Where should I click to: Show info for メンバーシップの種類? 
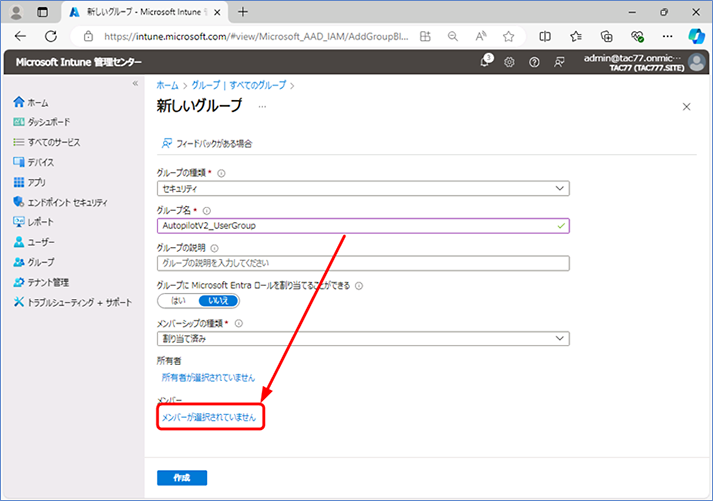click(x=238, y=323)
